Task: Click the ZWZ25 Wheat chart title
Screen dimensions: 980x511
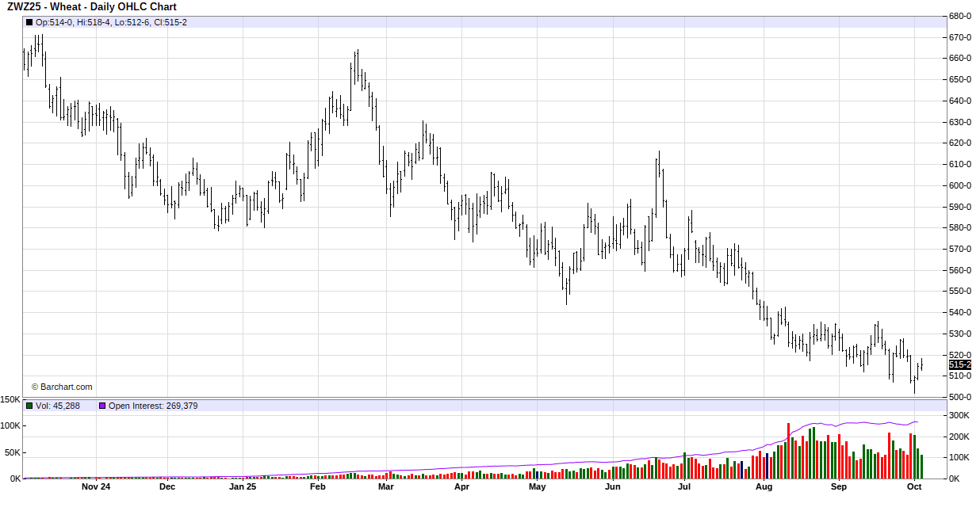Action: pyautogui.click(x=92, y=7)
